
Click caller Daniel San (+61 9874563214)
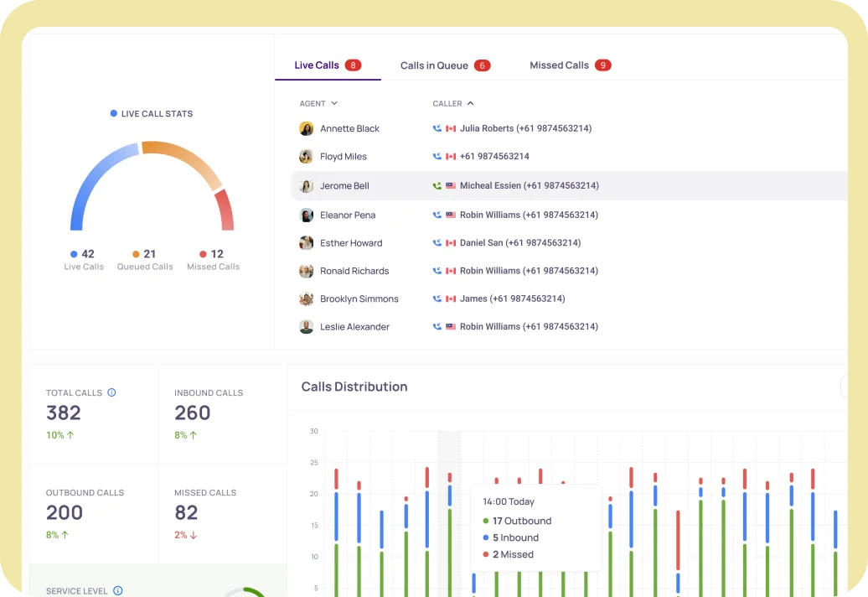(520, 242)
